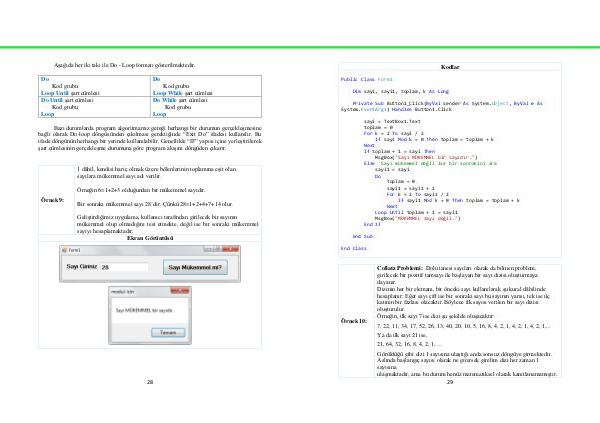
Task: Click the Form1 title bar text
Action: 74,250
